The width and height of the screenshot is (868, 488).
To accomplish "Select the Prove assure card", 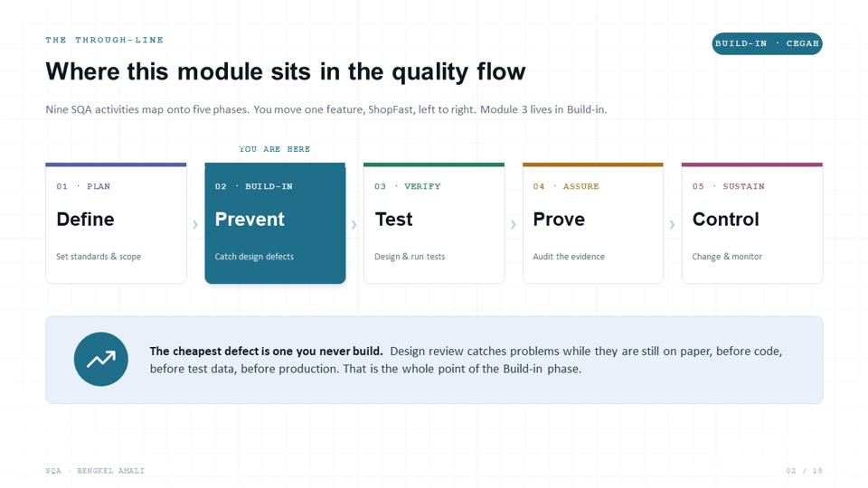I will pos(593,223).
